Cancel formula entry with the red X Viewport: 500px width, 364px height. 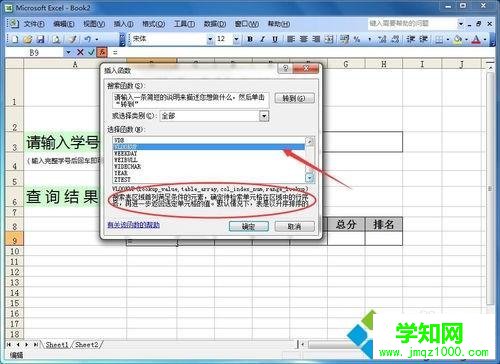(80, 52)
